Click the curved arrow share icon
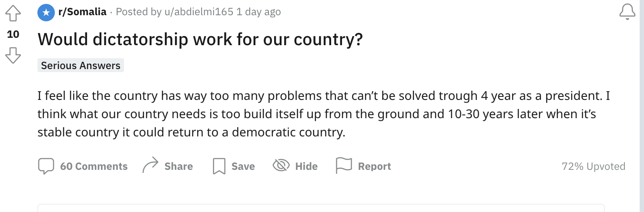This screenshot has height=212, width=644. coord(151,166)
